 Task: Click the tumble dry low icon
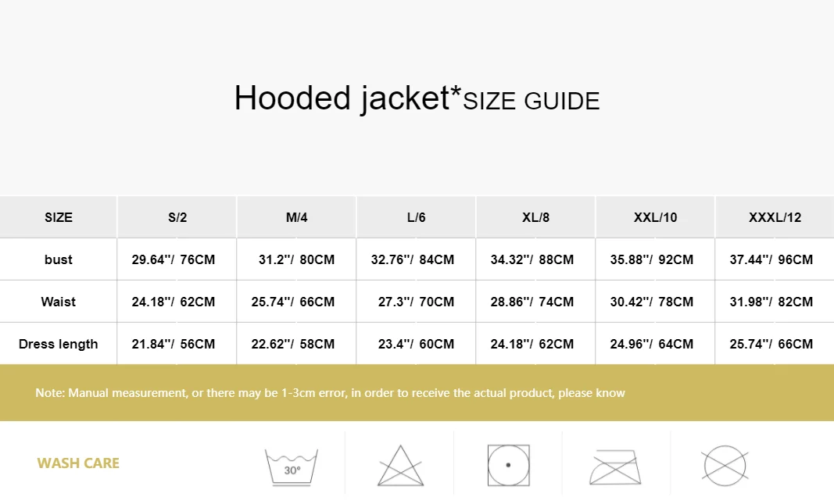[x=509, y=465]
